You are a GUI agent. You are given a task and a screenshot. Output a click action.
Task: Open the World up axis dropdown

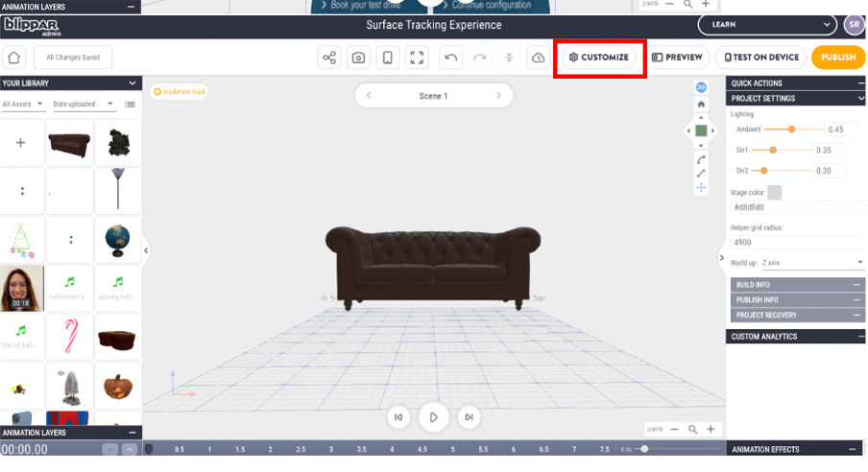pos(812,263)
